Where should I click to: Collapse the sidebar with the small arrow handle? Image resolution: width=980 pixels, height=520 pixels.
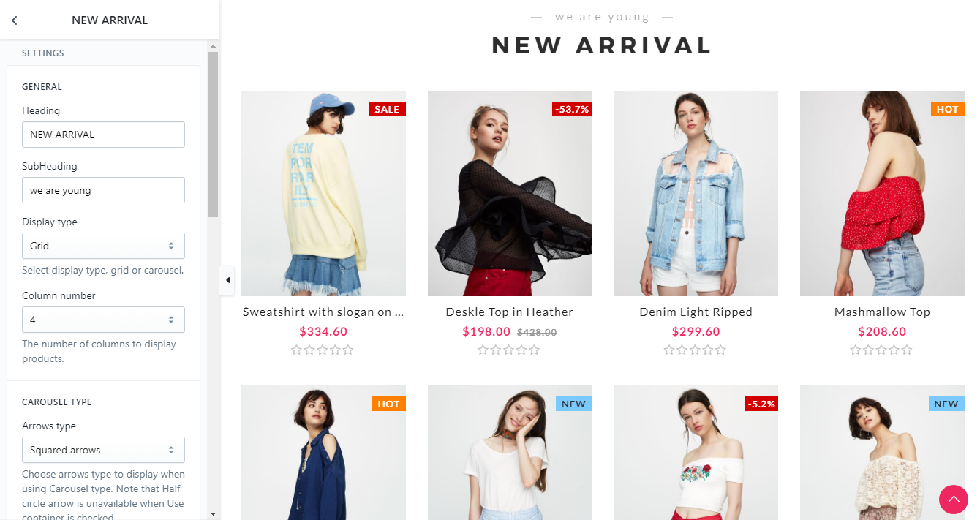pos(227,280)
